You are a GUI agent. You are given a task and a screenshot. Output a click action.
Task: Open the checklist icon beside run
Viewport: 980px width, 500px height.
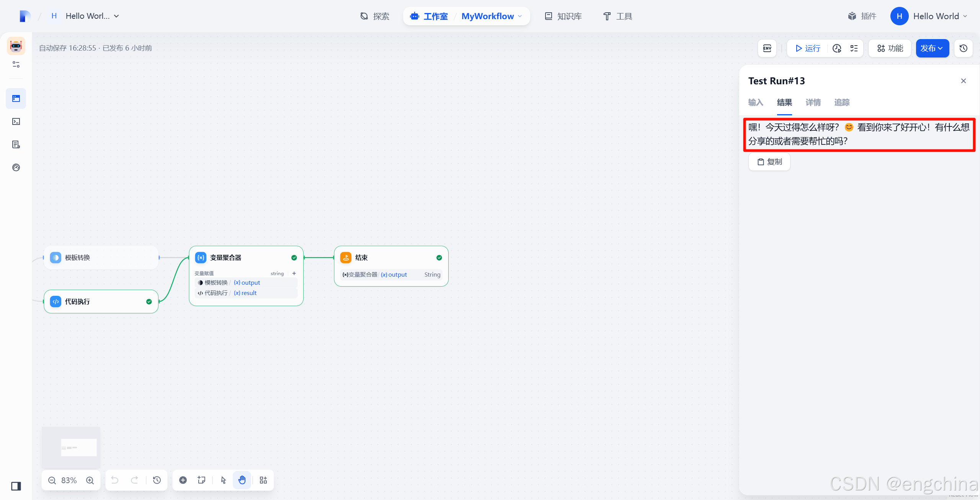pos(854,48)
